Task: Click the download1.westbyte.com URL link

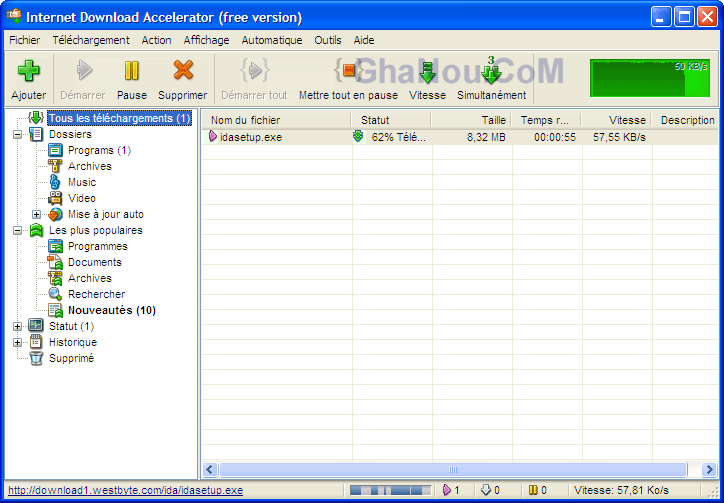Action: [126, 490]
